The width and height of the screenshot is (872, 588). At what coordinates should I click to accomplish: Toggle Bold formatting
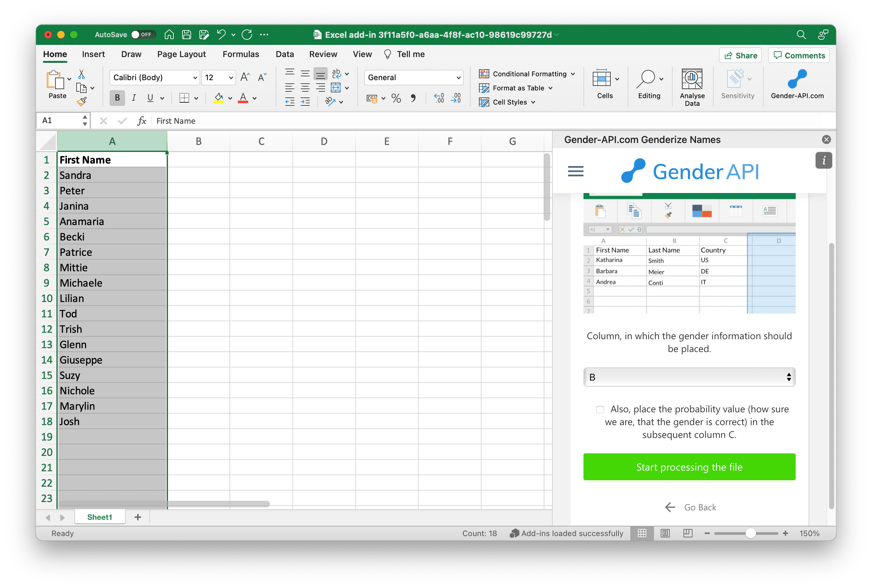(117, 98)
